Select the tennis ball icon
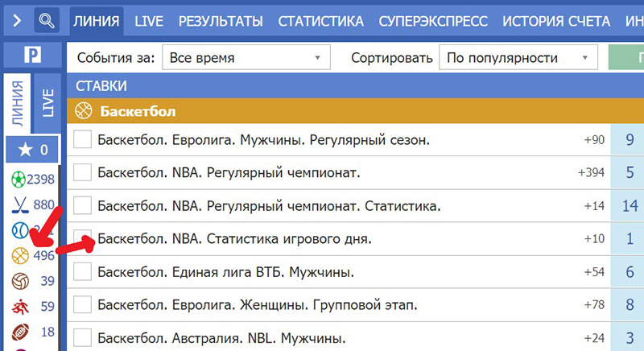Screen dimensions: 644x351 19,230
